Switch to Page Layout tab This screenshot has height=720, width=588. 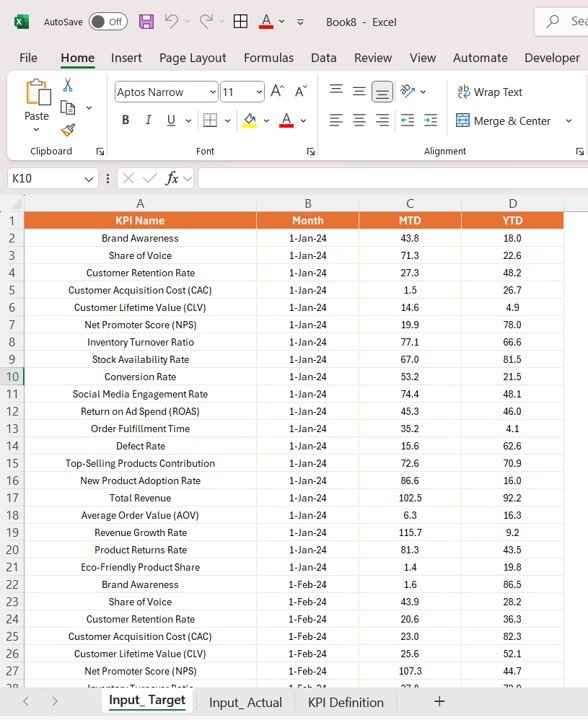[x=193, y=58]
